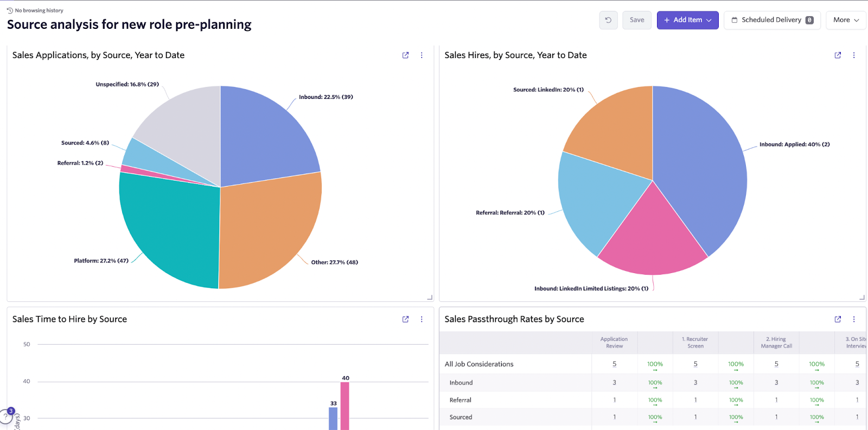Open Sales Applications chart in new window
This screenshot has width=868, height=430.
[x=405, y=55]
